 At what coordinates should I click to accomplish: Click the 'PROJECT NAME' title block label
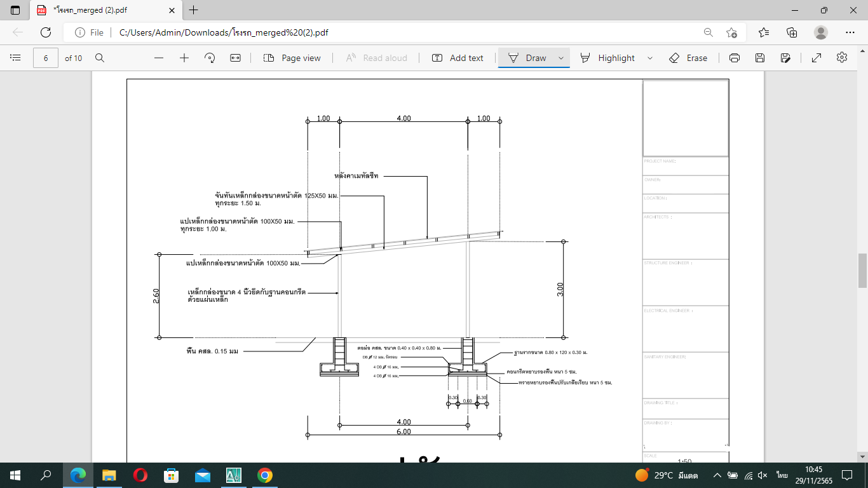point(660,161)
